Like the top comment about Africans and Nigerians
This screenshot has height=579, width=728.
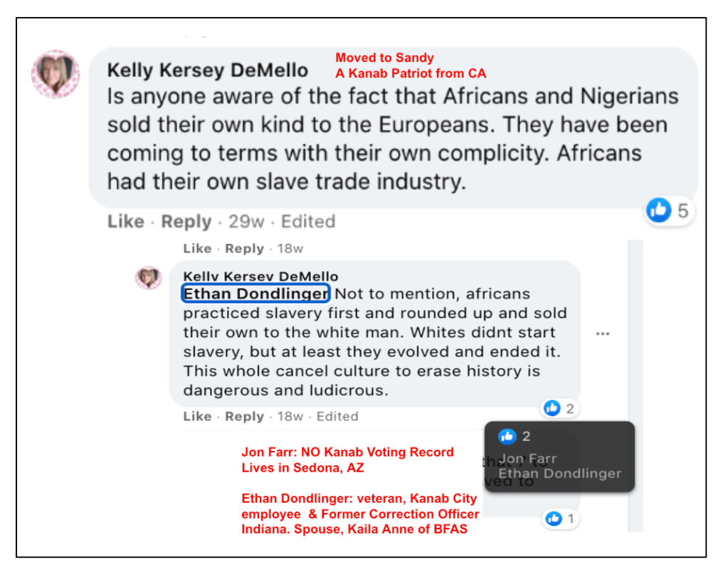[125, 221]
